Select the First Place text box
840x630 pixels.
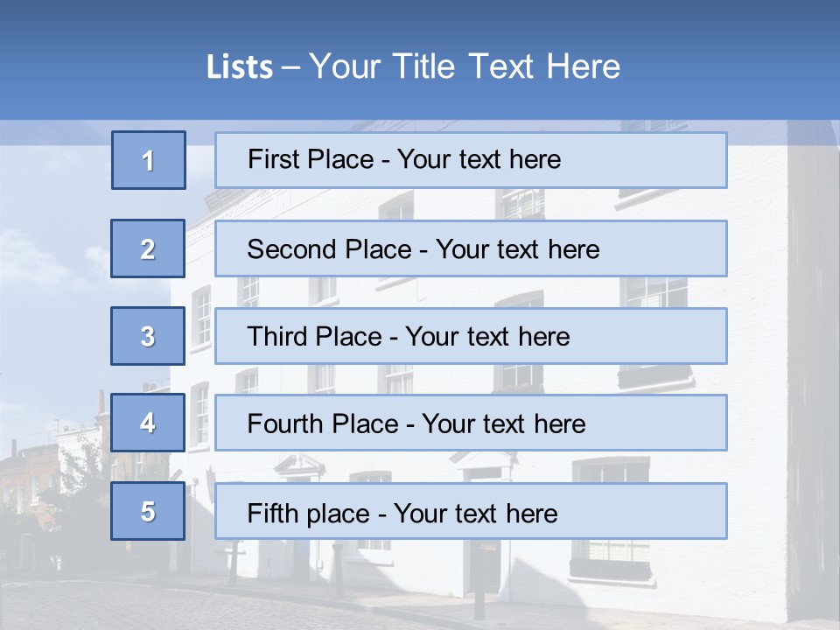471,160
